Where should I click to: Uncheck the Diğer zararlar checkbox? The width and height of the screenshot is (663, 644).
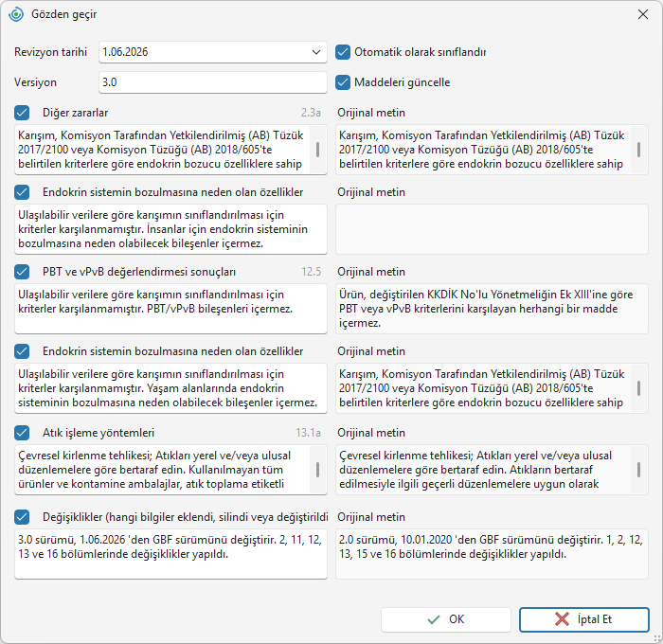pos(22,113)
